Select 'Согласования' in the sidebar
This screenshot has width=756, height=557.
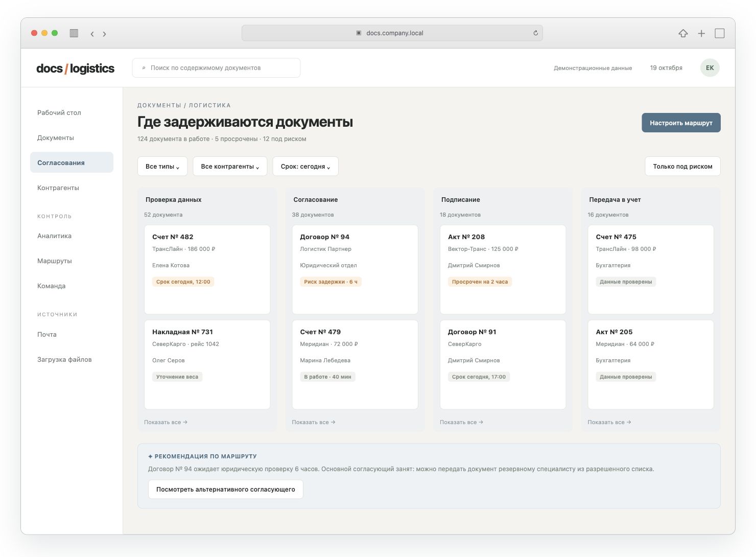[72, 163]
